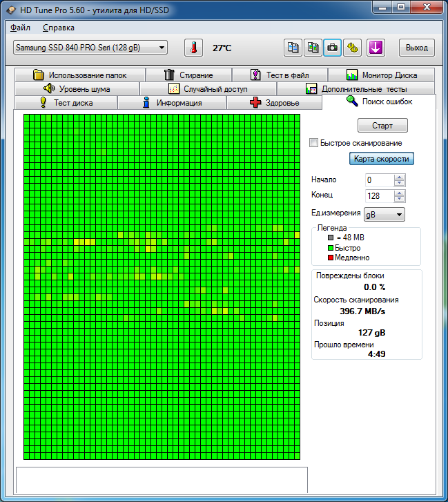Open the Монитор Диска tab
The width and height of the screenshot is (448, 502).
pyautogui.click(x=382, y=75)
